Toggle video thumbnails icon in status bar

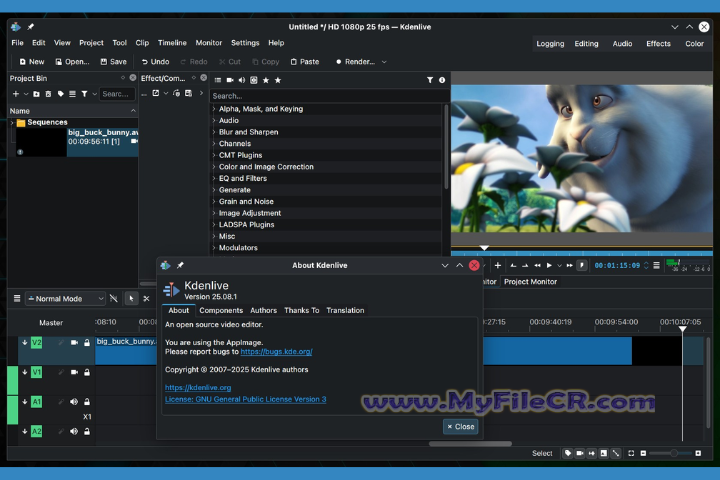tap(580, 453)
